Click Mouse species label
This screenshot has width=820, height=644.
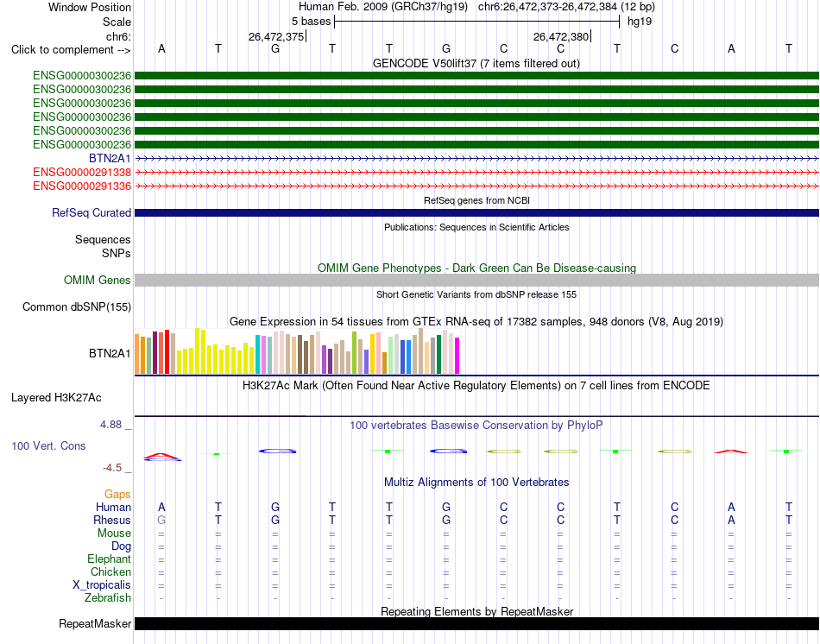pos(114,534)
